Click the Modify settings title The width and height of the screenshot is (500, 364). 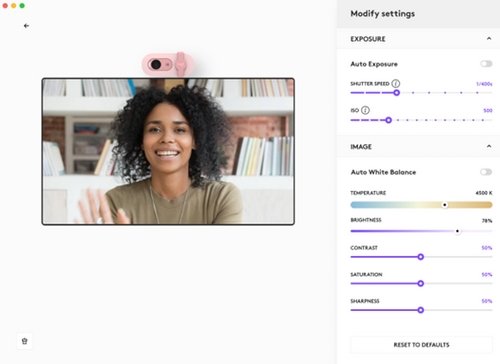383,14
